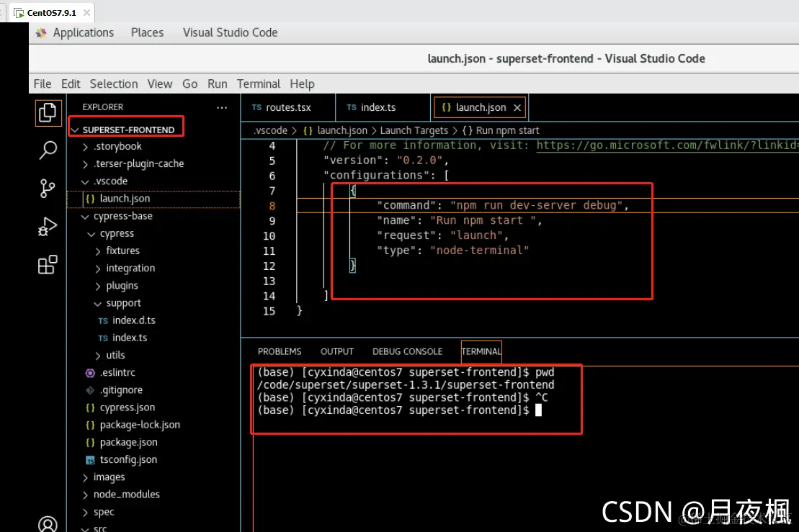Switch to the OUTPUT panel tab

point(337,352)
